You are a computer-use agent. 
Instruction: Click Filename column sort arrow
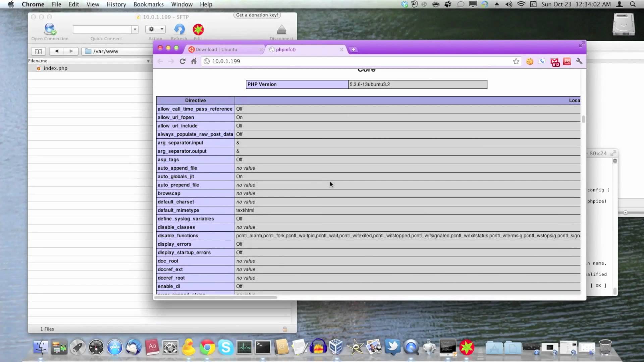point(148,61)
